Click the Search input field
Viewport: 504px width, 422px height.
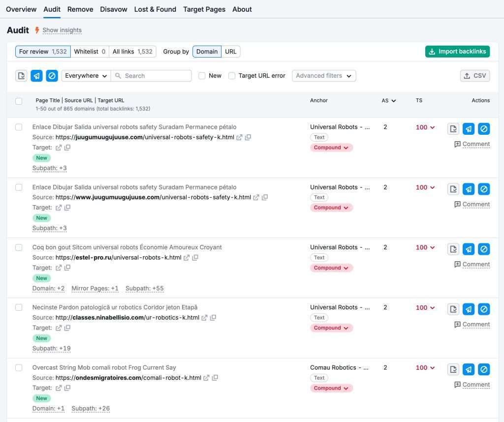(x=151, y=76)
